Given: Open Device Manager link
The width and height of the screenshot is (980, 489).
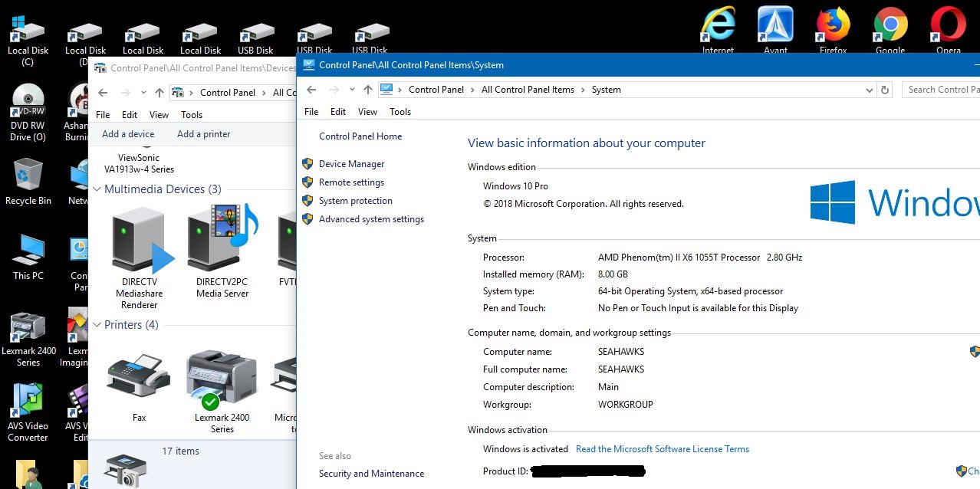Looking at the screenshot, I should (x=351, y=164).
